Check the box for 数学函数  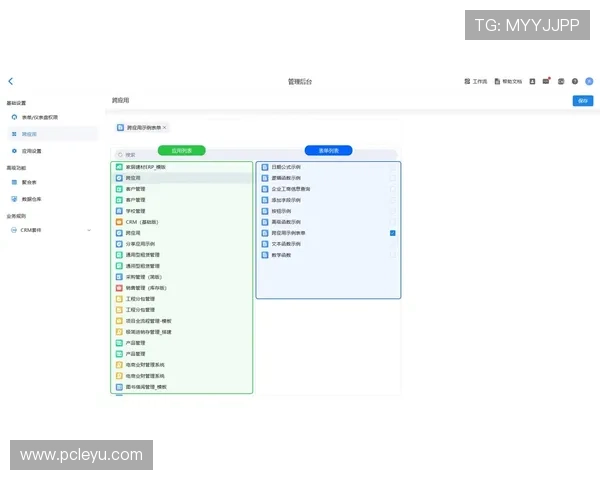point(393,255)
